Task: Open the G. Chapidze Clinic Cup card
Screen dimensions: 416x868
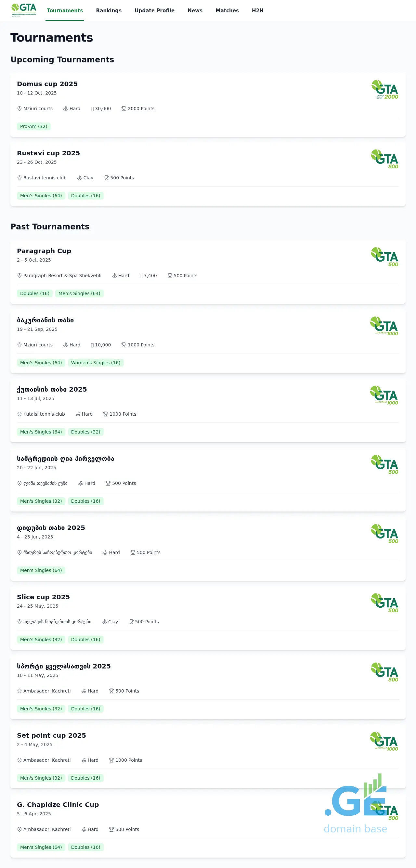Action: 58,805
